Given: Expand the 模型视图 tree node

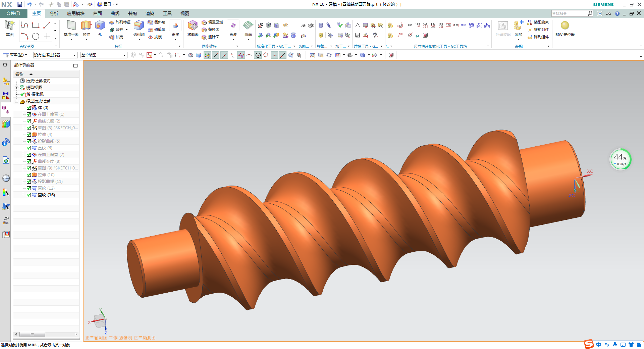Looking at the screenshot, I should tap(16, 88).
